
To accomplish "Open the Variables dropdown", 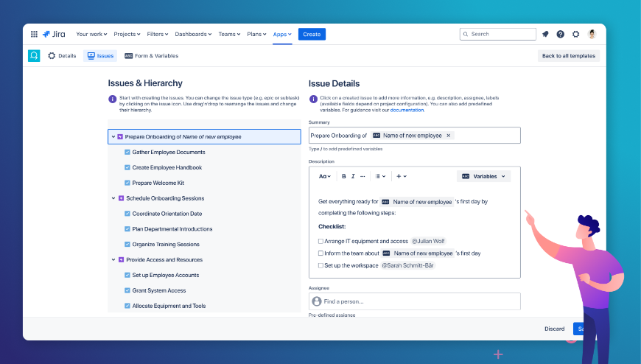I will point(483,176).
